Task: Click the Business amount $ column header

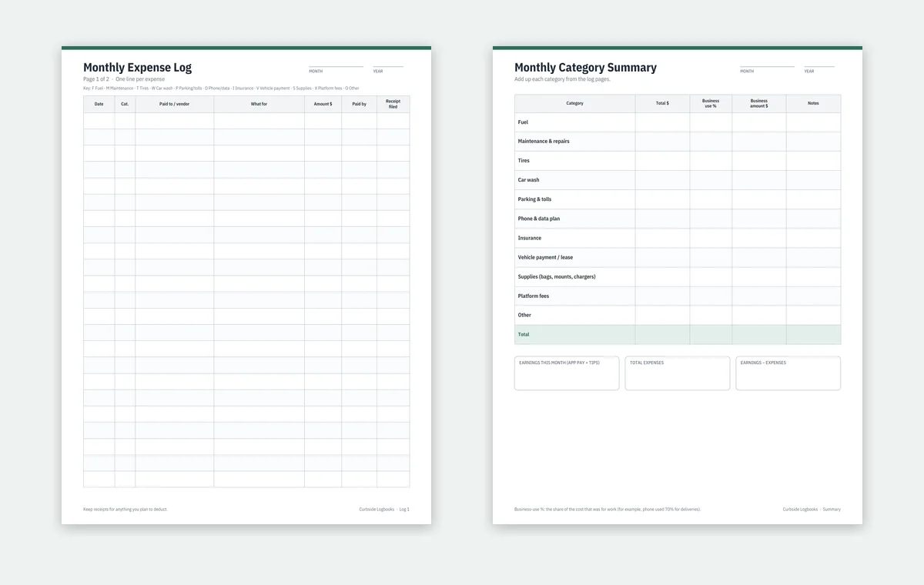Action: tap(759, 103)
